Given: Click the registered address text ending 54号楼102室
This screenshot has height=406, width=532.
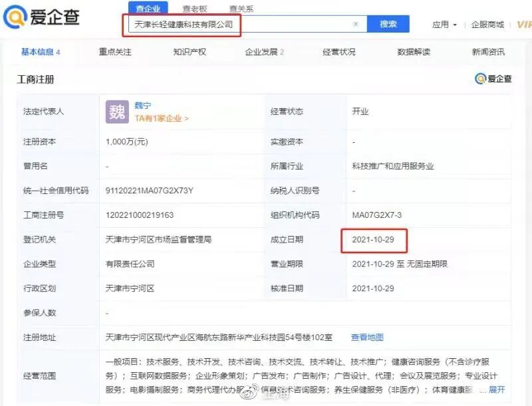Looking at the screenshot, I should point(219,337).
